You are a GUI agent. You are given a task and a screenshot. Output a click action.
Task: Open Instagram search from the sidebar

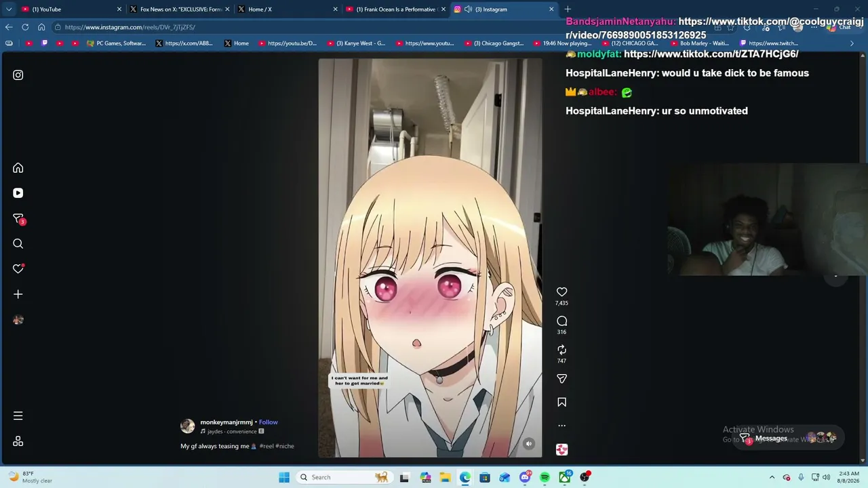tap(18, 244)
